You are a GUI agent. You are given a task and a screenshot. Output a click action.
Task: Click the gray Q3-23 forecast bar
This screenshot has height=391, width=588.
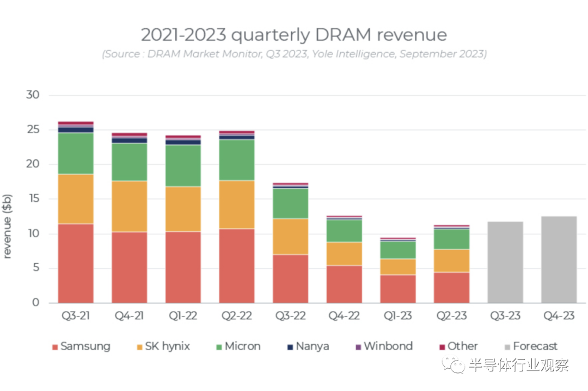point(505,262)
